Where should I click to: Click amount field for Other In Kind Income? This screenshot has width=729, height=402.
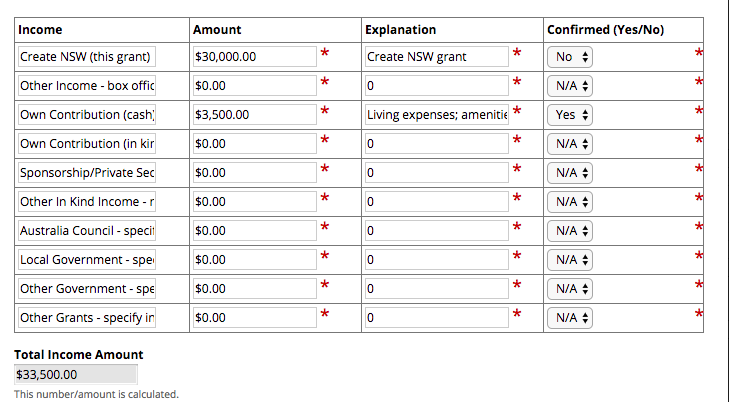pos(255,202)
